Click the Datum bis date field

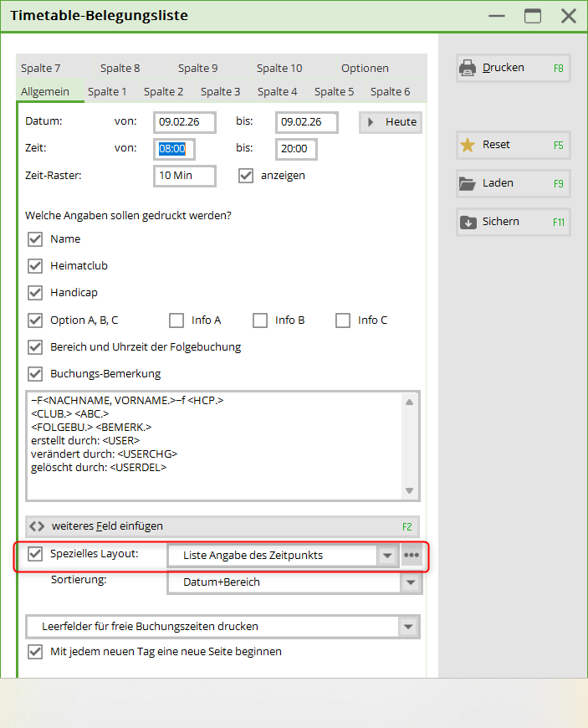point(306,122)
